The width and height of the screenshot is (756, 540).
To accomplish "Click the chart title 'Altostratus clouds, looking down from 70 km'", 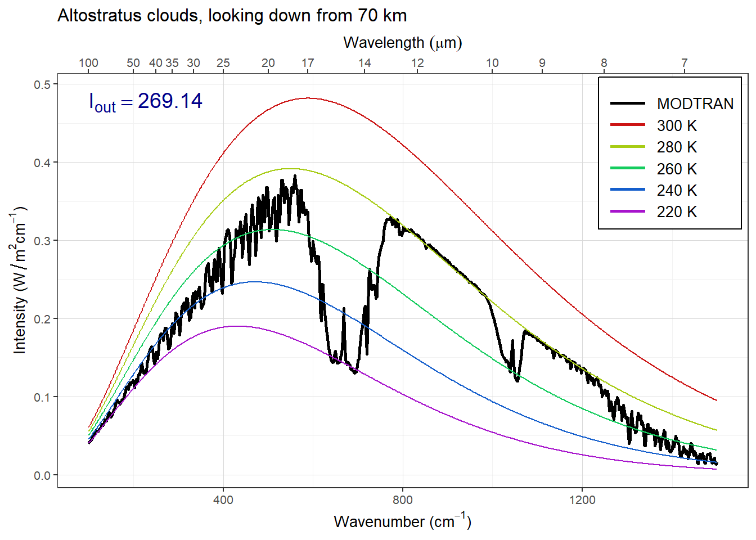I will [x=232, y=16].
